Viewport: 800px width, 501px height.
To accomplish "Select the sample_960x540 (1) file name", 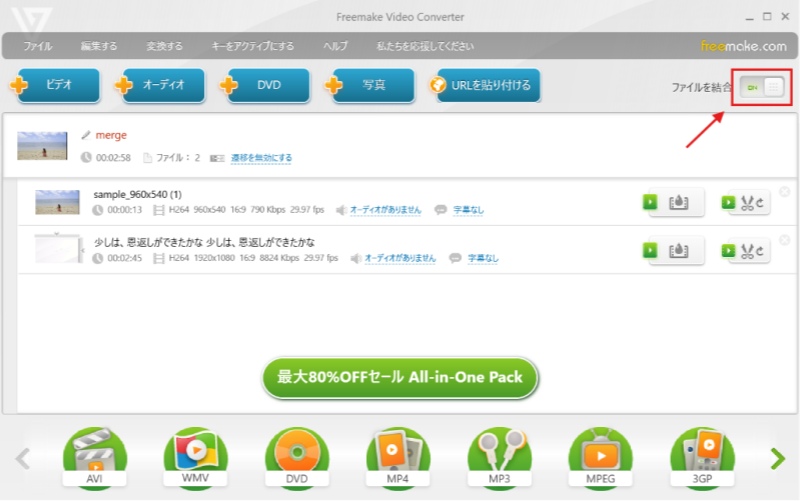I will click(x=138, y=194).
